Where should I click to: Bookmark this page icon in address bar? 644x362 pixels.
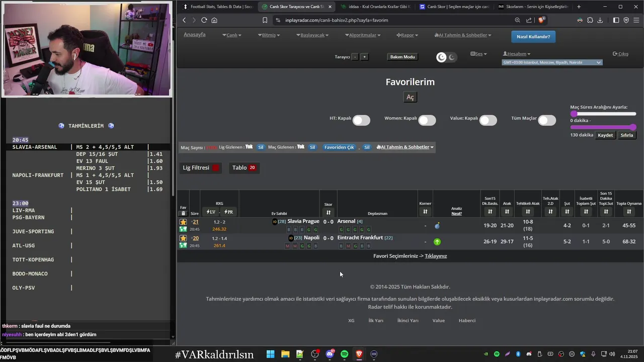point(265,20)
